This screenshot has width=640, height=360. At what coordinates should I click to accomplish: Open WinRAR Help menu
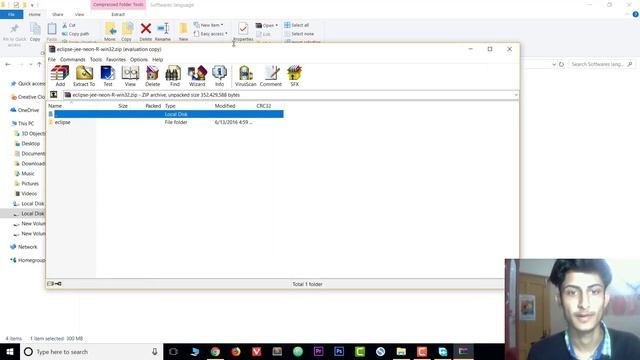click(158, 60)
